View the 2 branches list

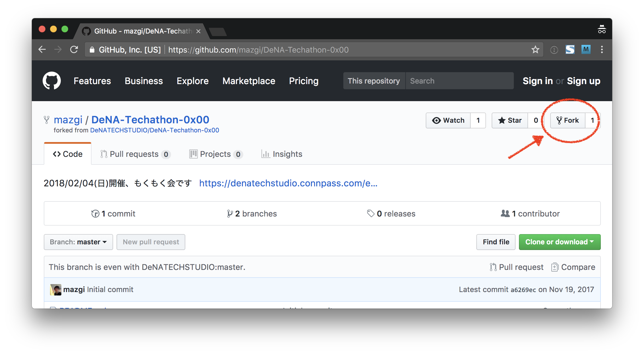(x=252, y=214)
